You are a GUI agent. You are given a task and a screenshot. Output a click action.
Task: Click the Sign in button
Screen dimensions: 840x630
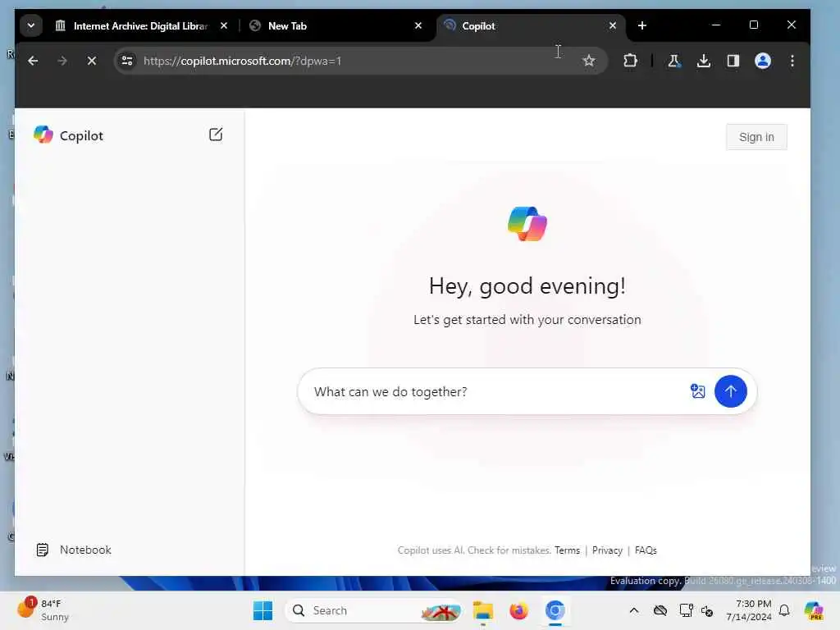756,137
